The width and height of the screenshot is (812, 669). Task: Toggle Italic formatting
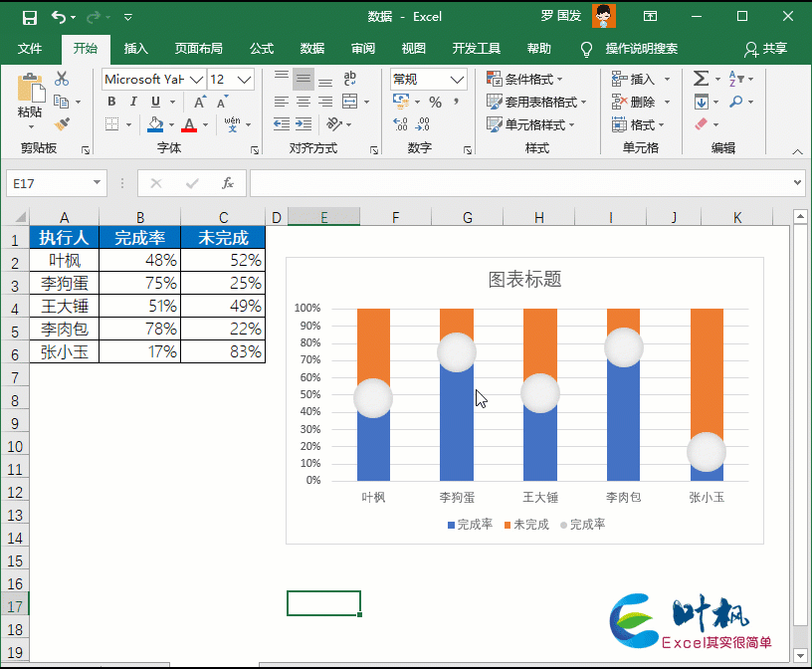point(134,101)
